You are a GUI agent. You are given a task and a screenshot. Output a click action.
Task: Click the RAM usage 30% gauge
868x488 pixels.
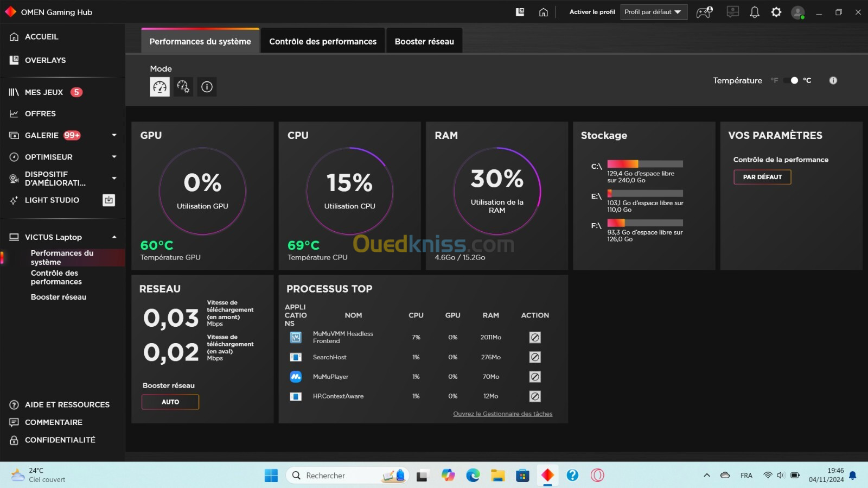(497, 191)
